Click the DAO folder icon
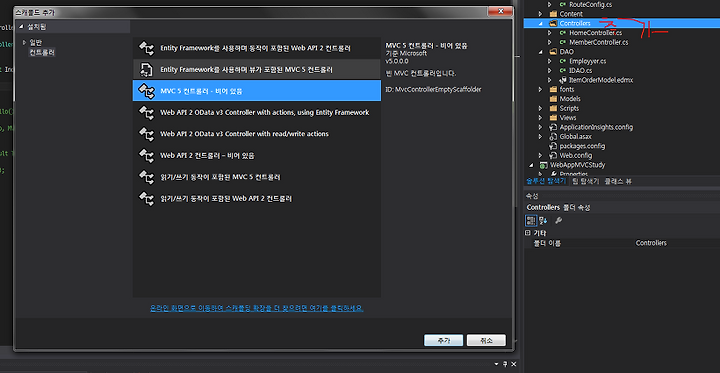The height and width of the screenshot is (373, 720). (553, 52)
